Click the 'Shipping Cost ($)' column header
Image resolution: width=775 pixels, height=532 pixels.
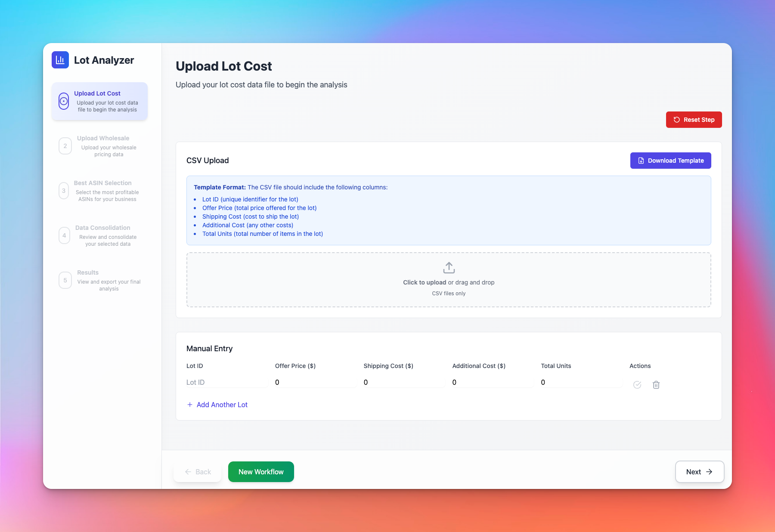tap(388, 366)
